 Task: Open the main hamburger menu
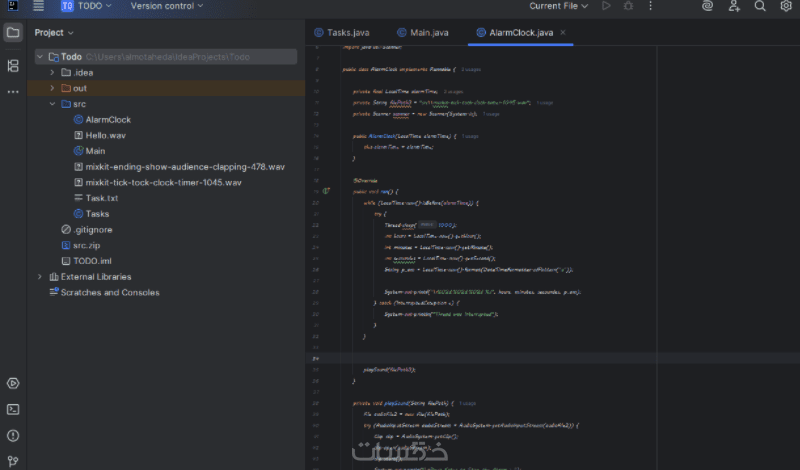(x=38, y=6)
